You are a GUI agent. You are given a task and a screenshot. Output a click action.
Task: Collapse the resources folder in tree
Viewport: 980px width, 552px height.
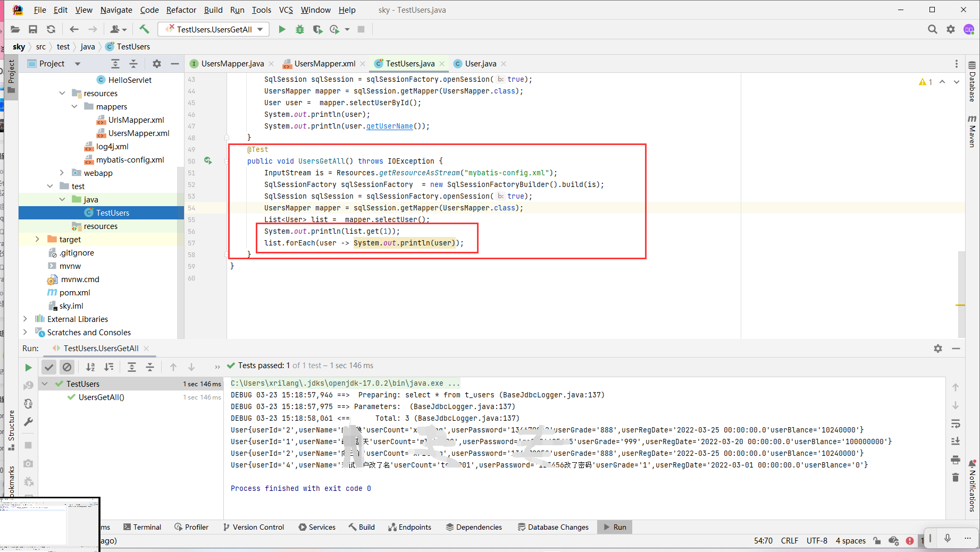click(x=62, y=93)
